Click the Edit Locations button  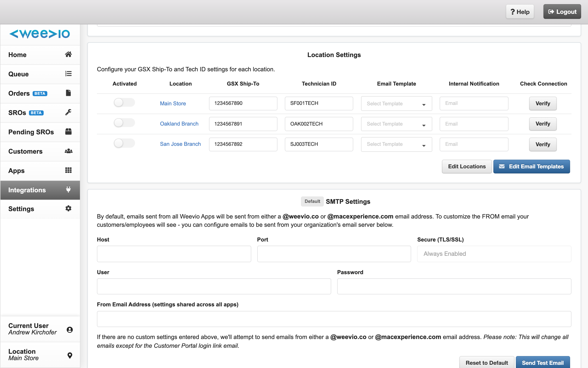click(x=467, y=167)
